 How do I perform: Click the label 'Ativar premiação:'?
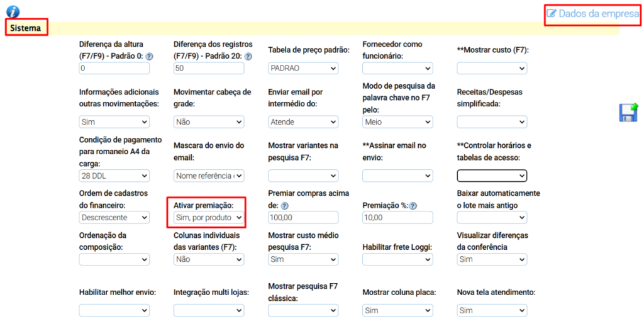point(203,205)
